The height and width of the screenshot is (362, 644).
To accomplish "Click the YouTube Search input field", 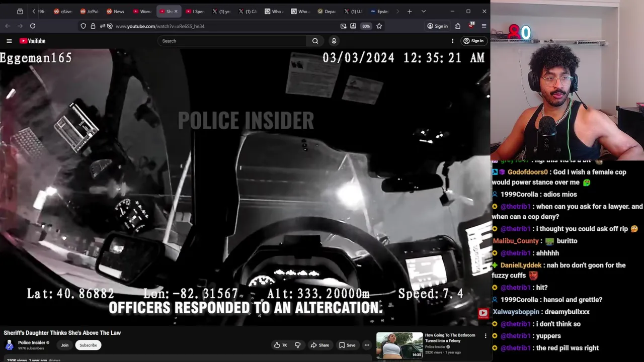I will click(233, 41).
